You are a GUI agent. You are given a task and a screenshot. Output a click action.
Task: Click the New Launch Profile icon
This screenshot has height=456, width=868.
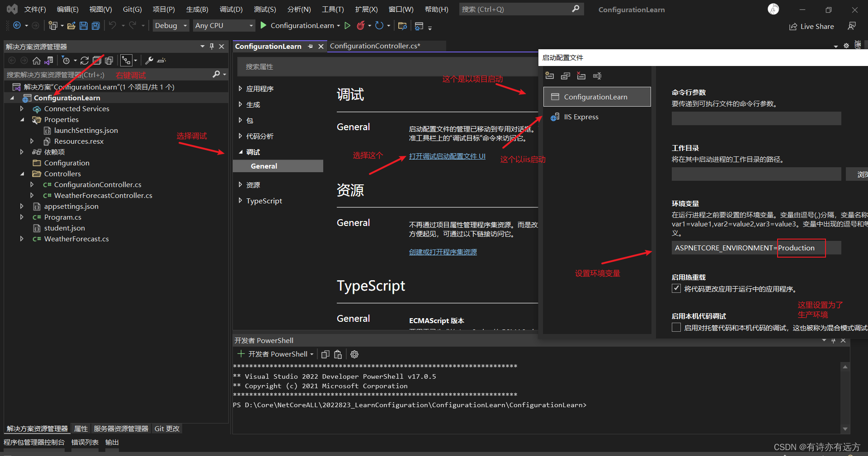click(550, 76)
